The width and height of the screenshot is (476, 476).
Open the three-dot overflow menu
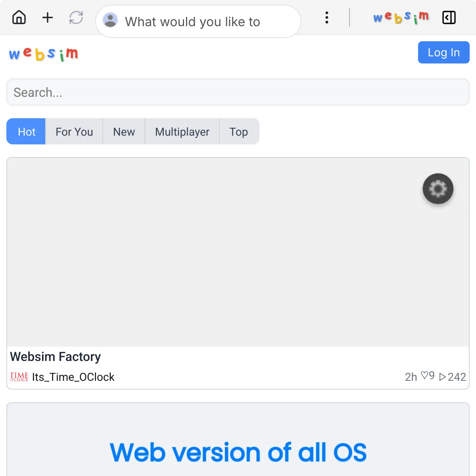(326, 17)
